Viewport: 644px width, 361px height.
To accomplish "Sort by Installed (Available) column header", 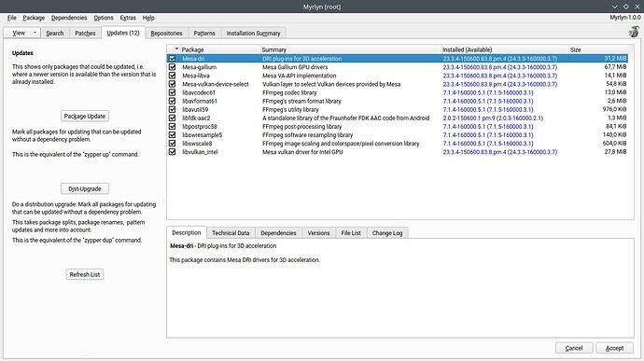I will tap(505, 49).
